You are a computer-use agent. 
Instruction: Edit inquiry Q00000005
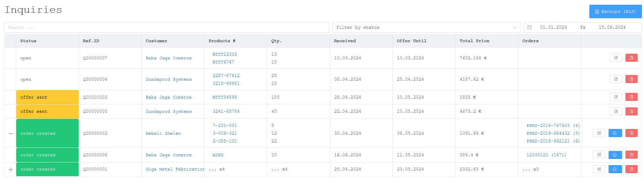tap(616, 111)
